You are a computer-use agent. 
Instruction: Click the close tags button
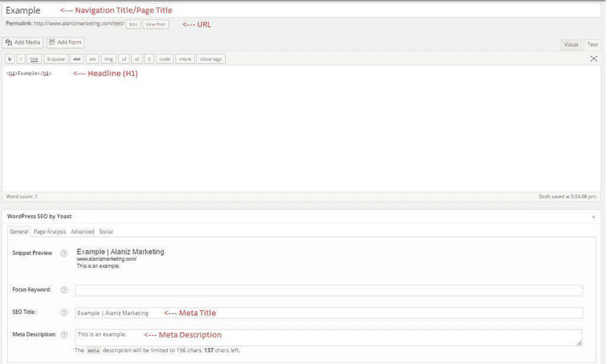pos(210,59)
